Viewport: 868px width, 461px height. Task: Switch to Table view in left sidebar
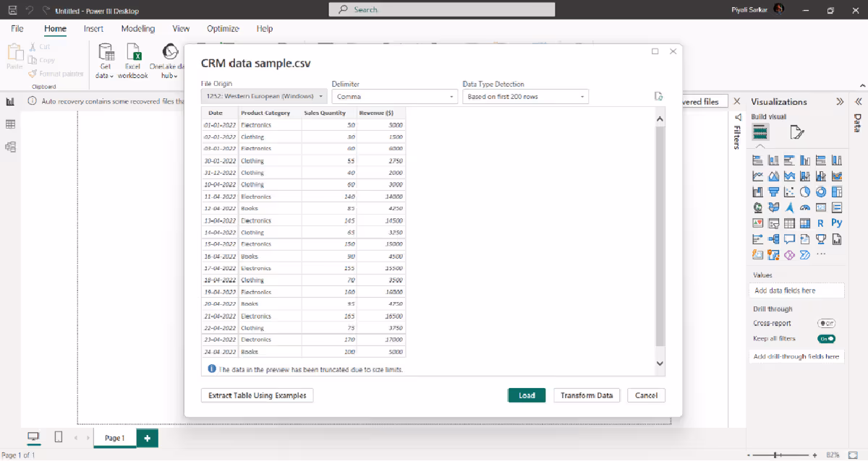point(10,124)
